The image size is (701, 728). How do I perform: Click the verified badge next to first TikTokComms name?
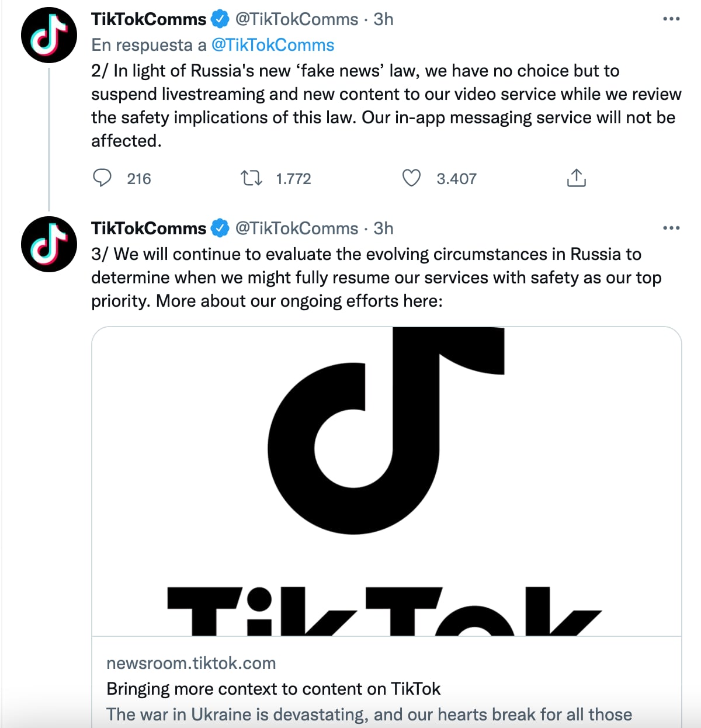point(220,18)
